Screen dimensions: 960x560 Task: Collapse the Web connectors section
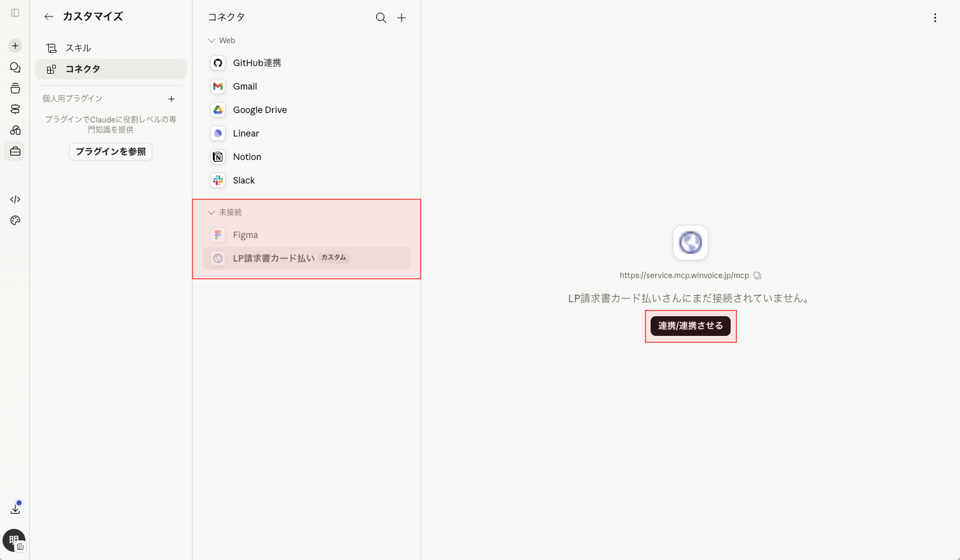tap(212, 41)
